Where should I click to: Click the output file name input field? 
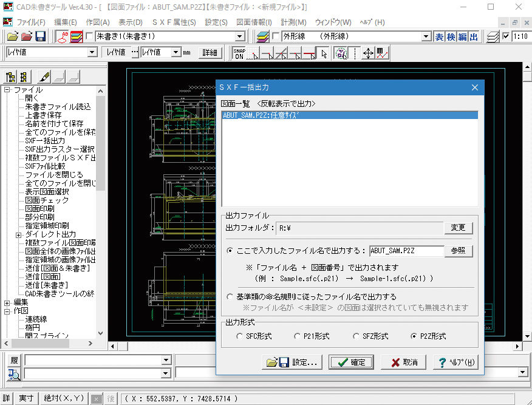coord(406,250)
